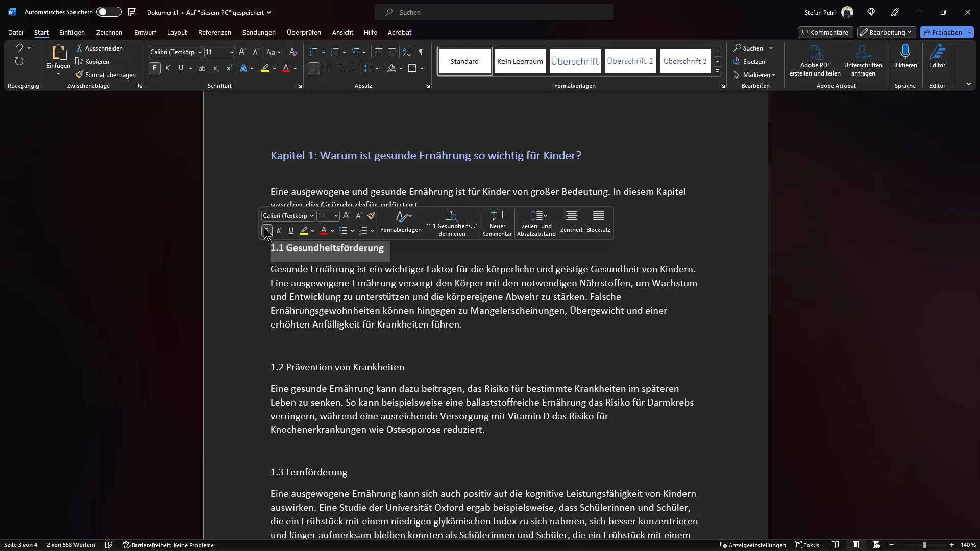Align text right in ribbon
This screenshot has height=551, width=980.
click(x=340, y=68)
